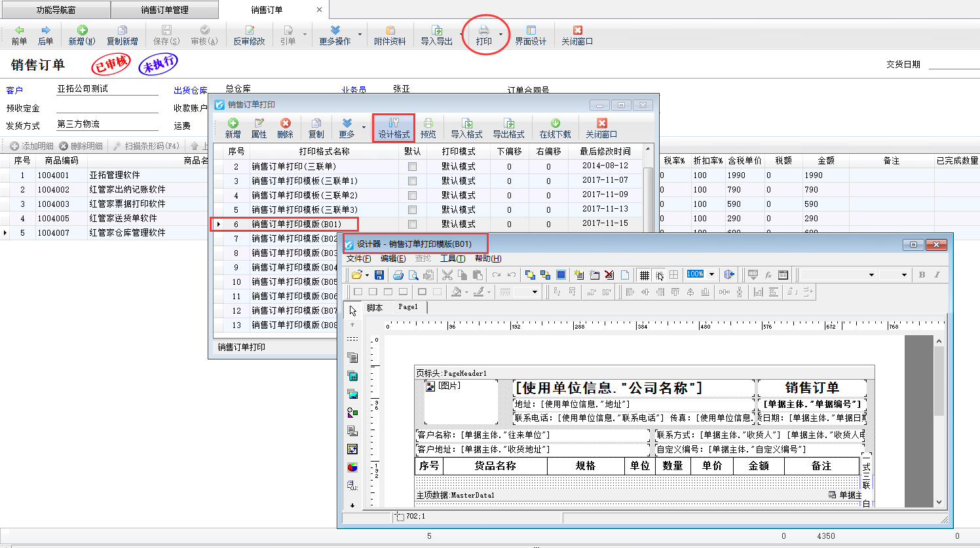Image resolution: width=980 pixels, height=548 pixels.
Task: Click the 预览 preview button
Action: [428, 128]
